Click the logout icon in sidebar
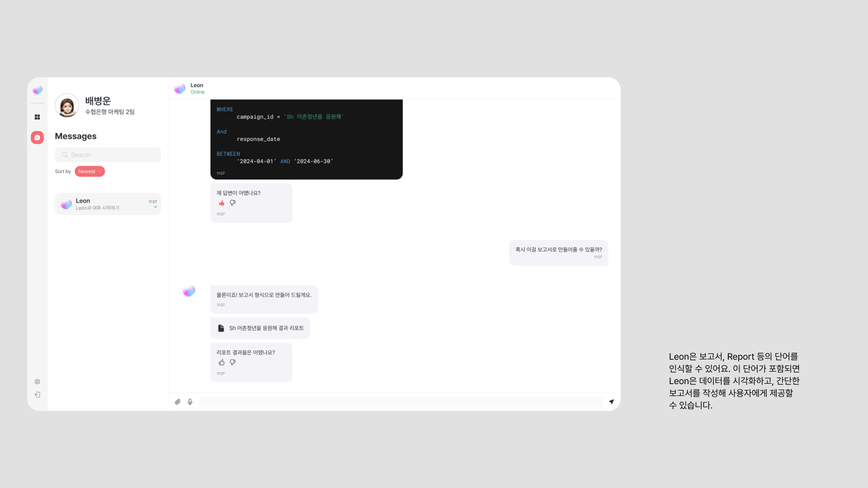The height and width of the screenshot is (488, 868). coord(37,394)
